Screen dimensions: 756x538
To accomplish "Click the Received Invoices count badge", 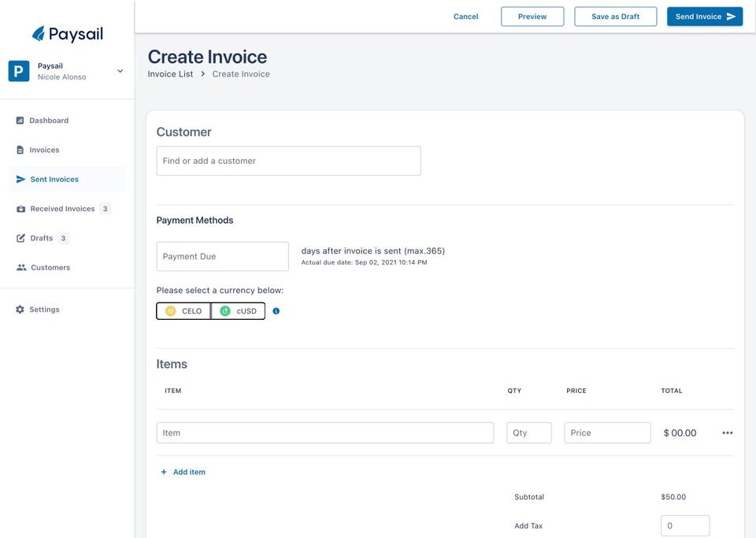I will point(105,209).
